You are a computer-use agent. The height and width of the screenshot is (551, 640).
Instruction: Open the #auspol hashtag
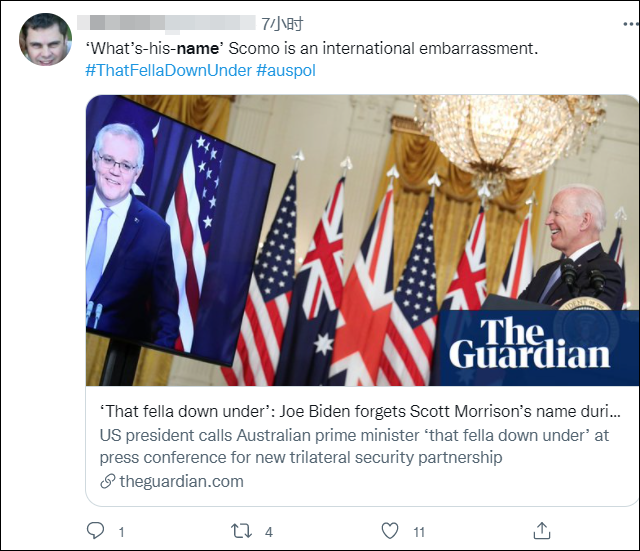(286, 71)
